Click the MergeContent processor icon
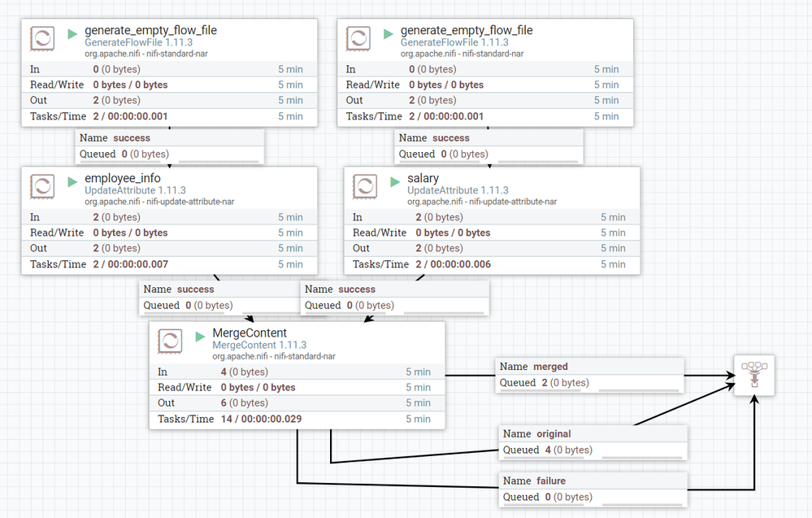 click(x=170, y=342)
